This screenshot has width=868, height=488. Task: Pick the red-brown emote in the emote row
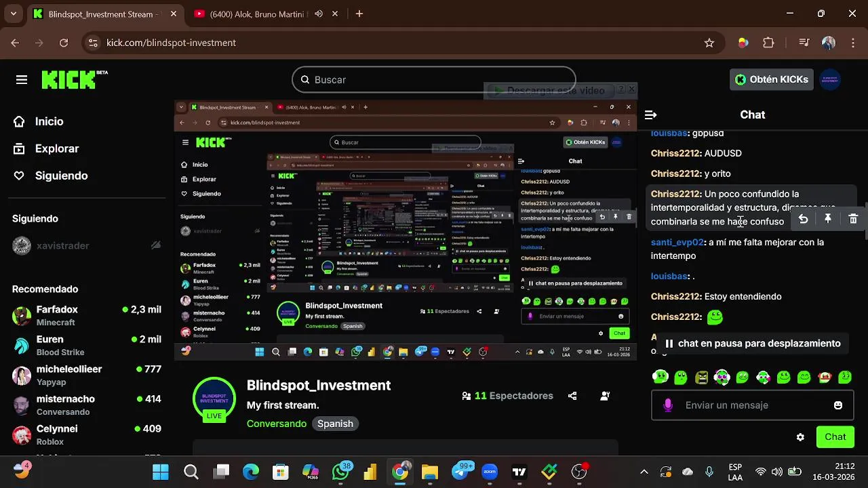(825, 377)
